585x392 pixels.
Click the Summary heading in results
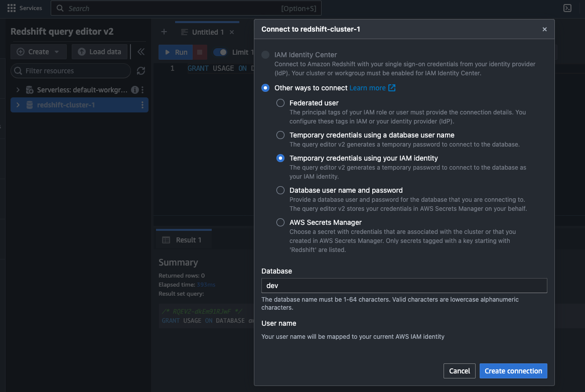click(x=178, y=263)
